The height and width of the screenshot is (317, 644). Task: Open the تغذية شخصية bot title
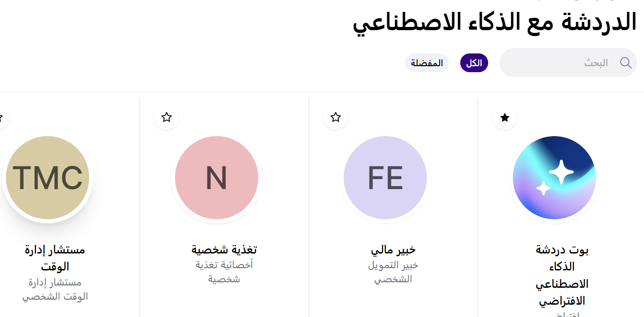[224, 250]
